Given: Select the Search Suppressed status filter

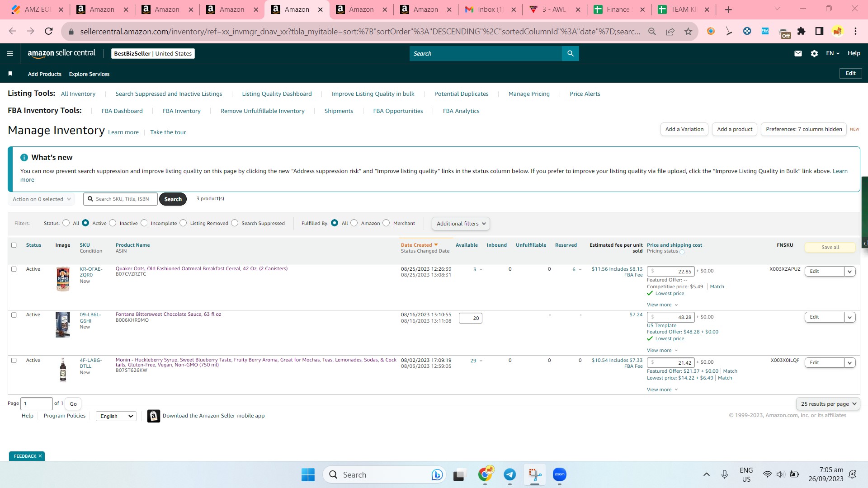Looking at the screenshot, I should (235, 223).
